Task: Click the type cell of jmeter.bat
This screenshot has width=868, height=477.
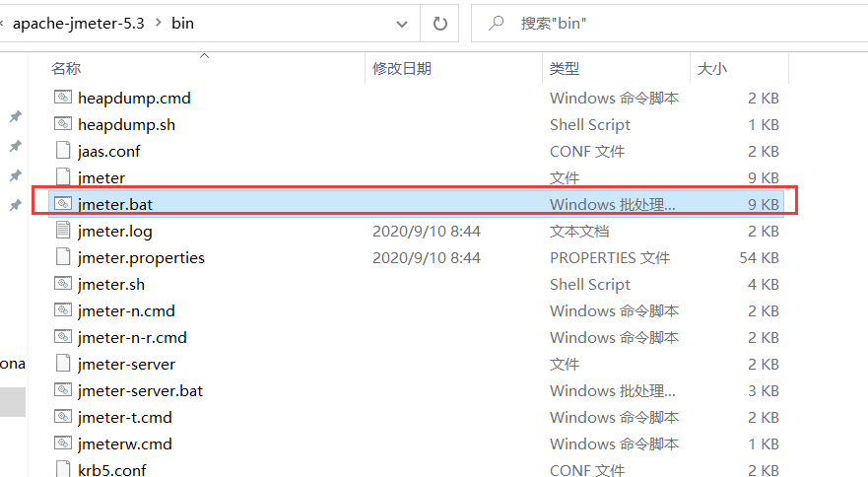Action: (x=612, y=204)
